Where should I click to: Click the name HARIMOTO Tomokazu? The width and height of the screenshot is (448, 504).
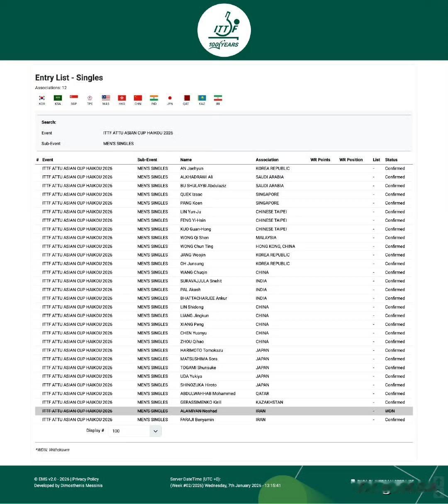pyautogui.click(x=202, y=351)
